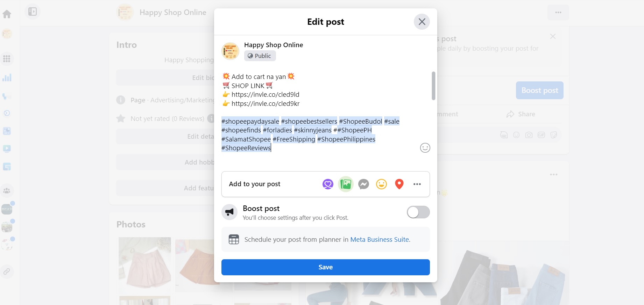644x305 pixels.
Task: Open the page's three-dot menu at top right
Action: [x=558, y=13]
